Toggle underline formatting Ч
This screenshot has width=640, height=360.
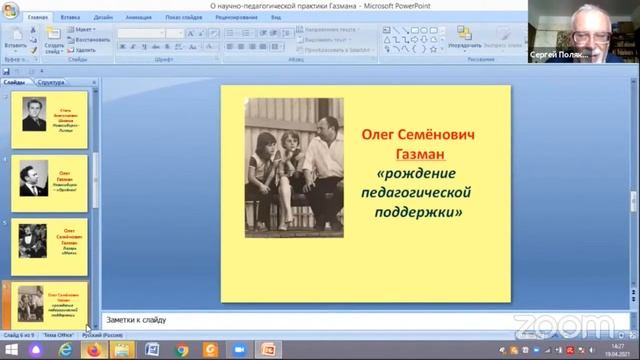pos(144,47)
